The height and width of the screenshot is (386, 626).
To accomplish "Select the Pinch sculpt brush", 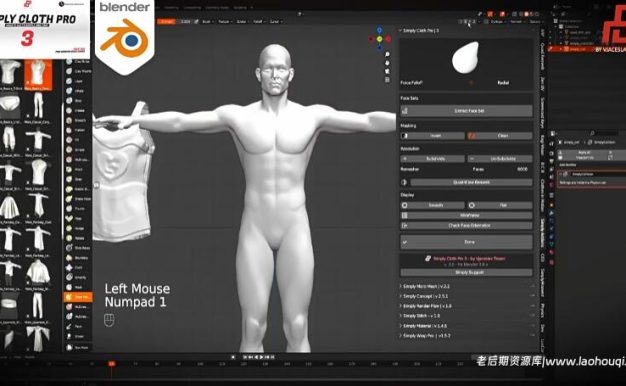I will point(78,169).
